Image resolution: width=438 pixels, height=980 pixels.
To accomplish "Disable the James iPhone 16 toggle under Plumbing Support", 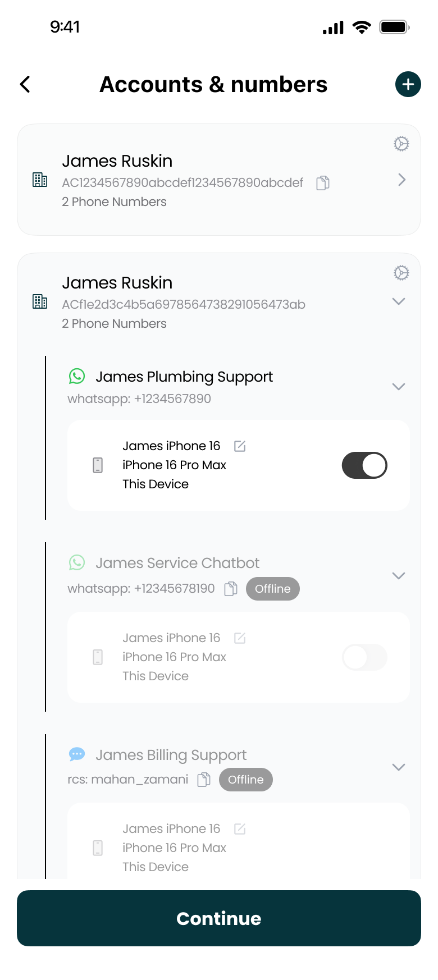I will point(364,465).
